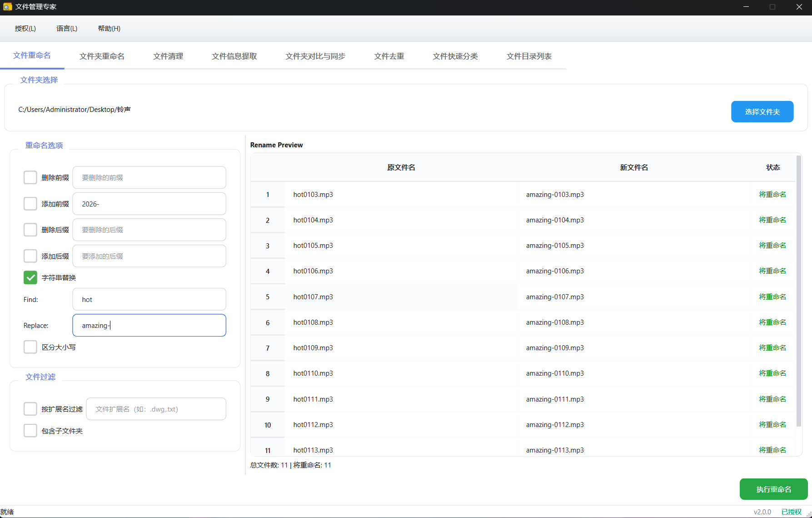Switch to the 文件夹重命名 tab
Screen dimensions: 812x518
102,56
